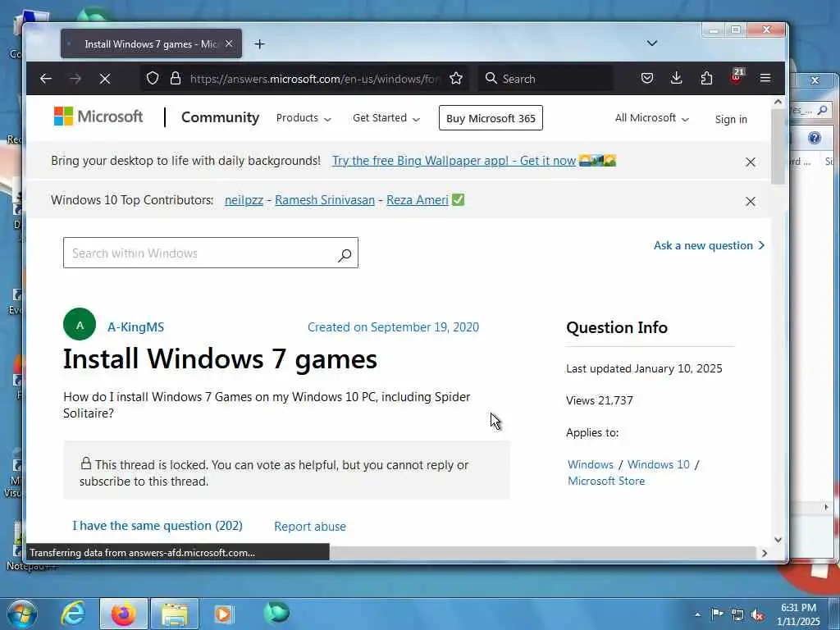Open Reza Ameri profile link

pos(418,200)
